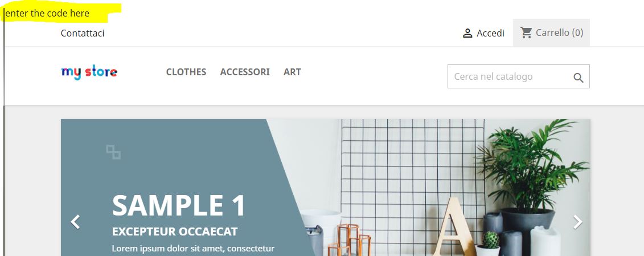The image size is (644, 256).
Task: Open the Accedi sign-in link
Action: [490, 33]
